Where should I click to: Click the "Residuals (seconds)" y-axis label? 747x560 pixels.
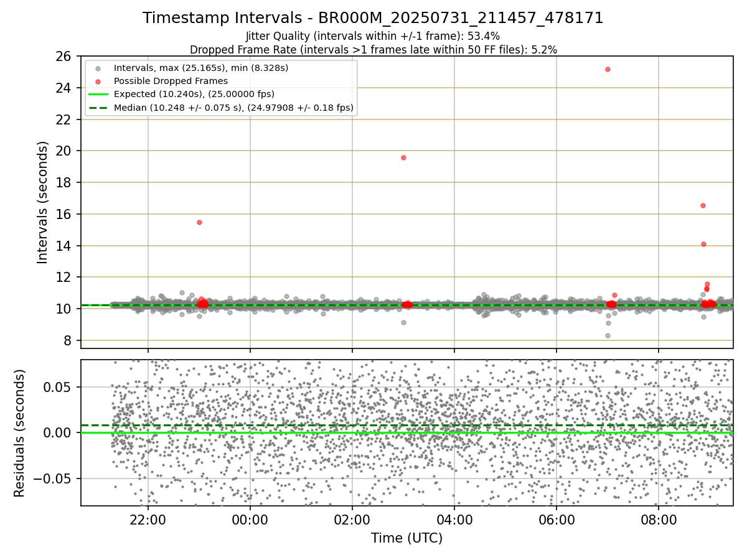[20, 433]
